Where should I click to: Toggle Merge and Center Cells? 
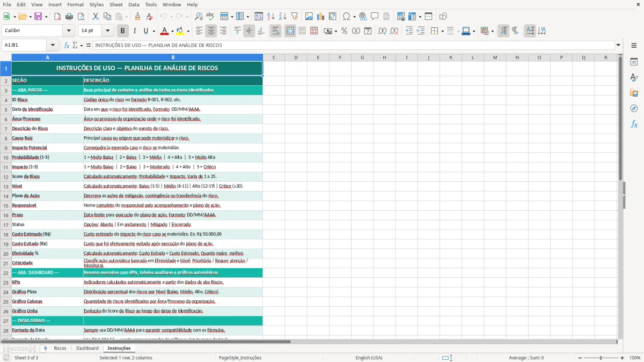pyautogui.click(x=290, y=31)
